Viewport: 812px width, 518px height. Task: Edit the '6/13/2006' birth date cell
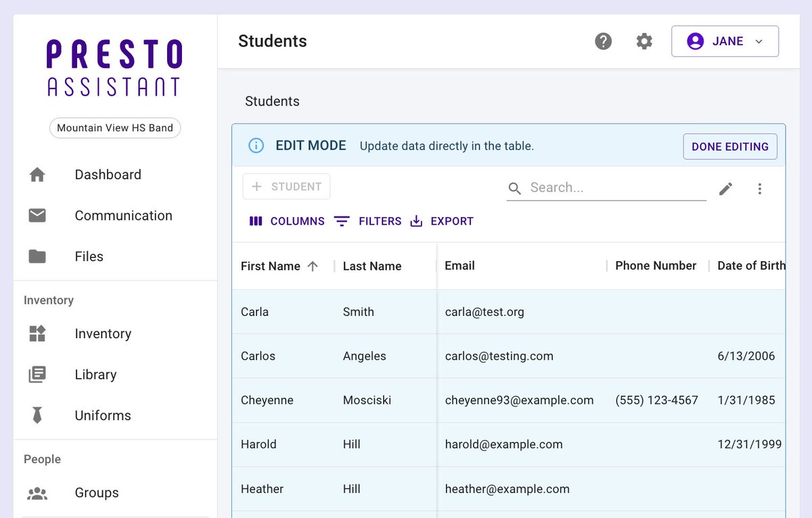[747, 356]
